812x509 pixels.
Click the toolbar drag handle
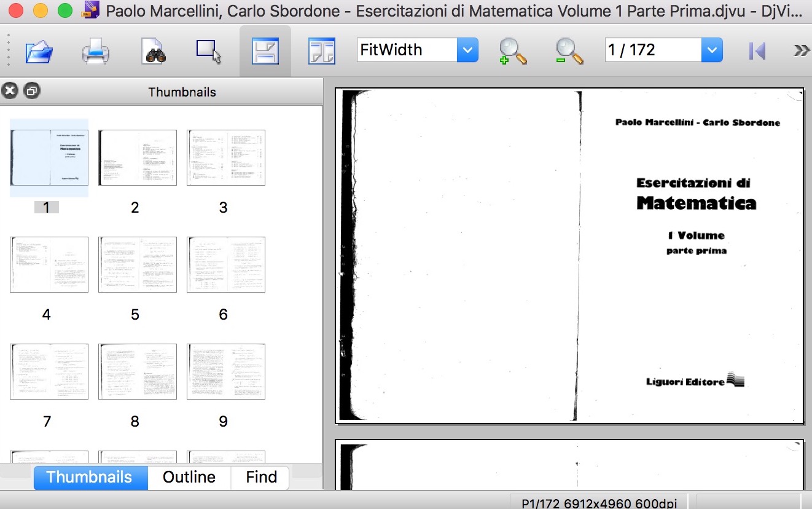[x=9, y=50]
